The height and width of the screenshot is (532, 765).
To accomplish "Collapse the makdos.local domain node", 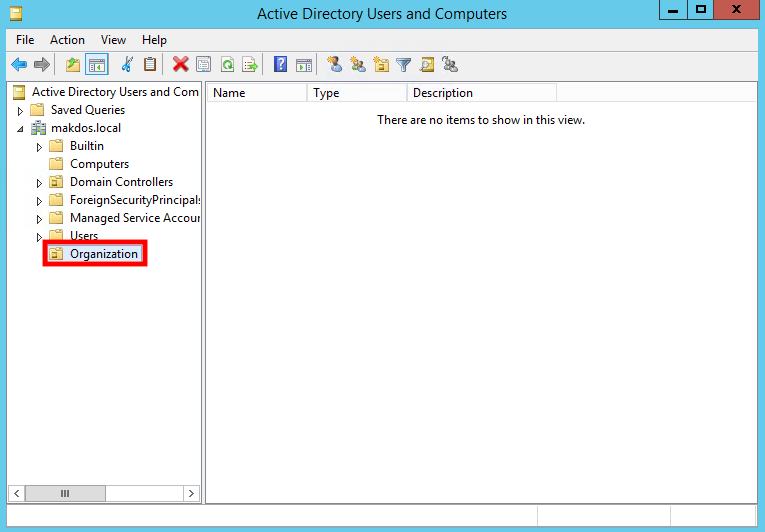I will [20, 129].
